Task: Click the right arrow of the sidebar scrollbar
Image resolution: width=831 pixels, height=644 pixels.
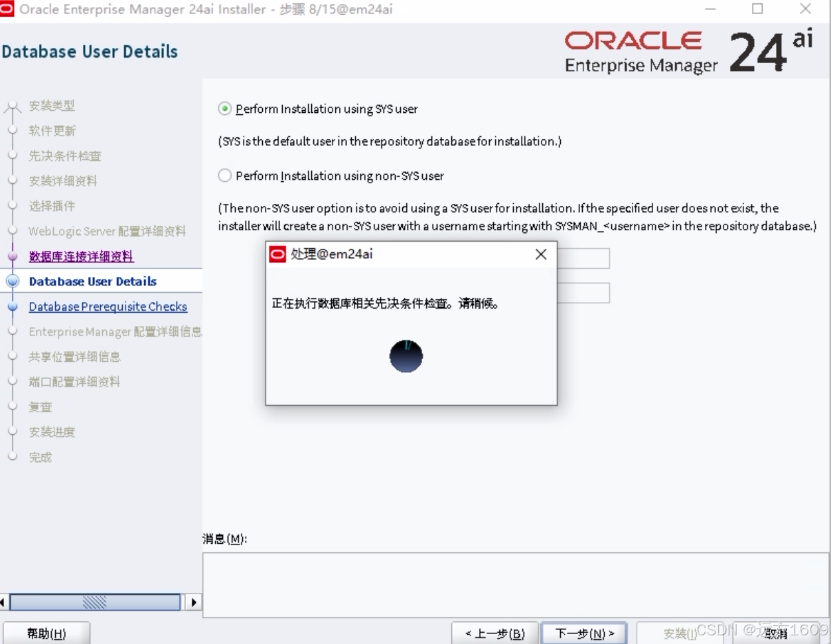Action: pos(194,602)
